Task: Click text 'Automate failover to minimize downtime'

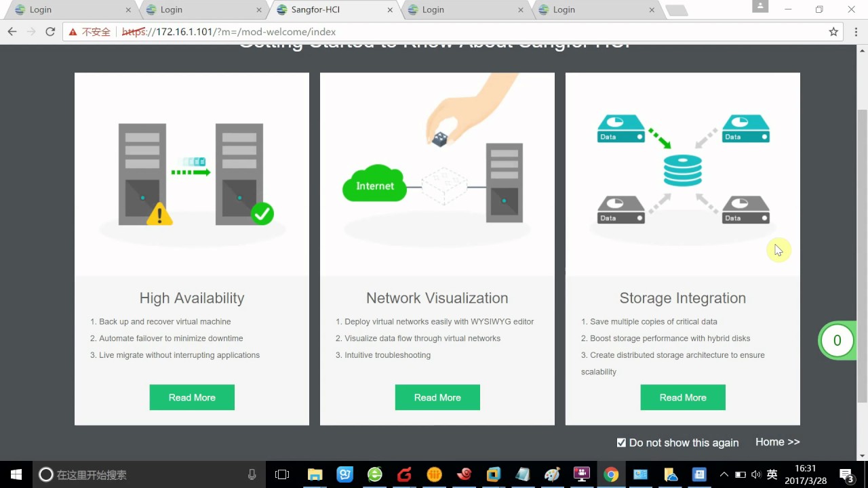Action: pyautogui.click(x=171, y=338)
